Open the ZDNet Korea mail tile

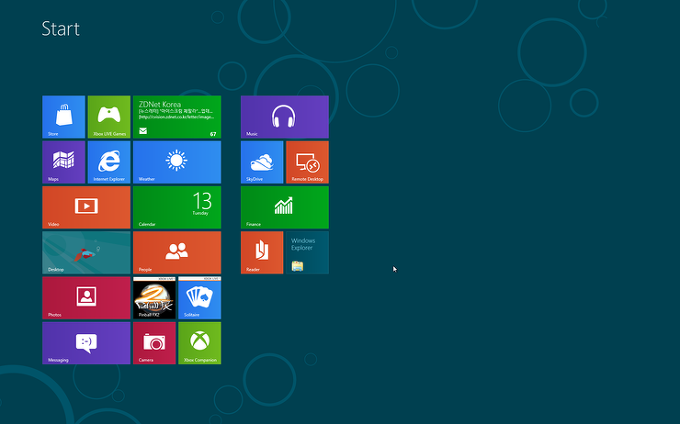[x=177, y=117]
